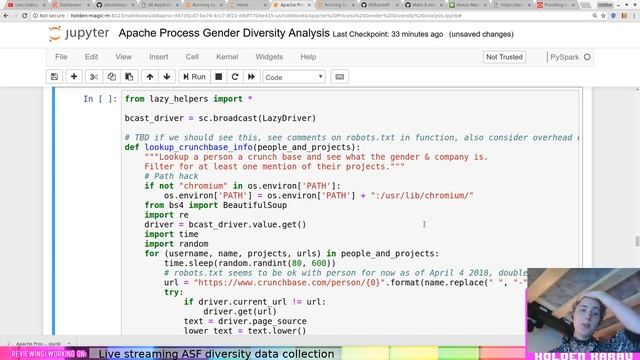Click the Jupyter logo

pos(79,33)
